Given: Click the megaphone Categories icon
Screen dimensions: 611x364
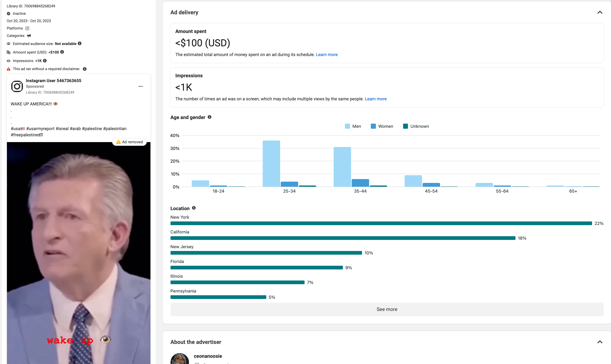Looking at the screenshot, I should coord(29,36).
